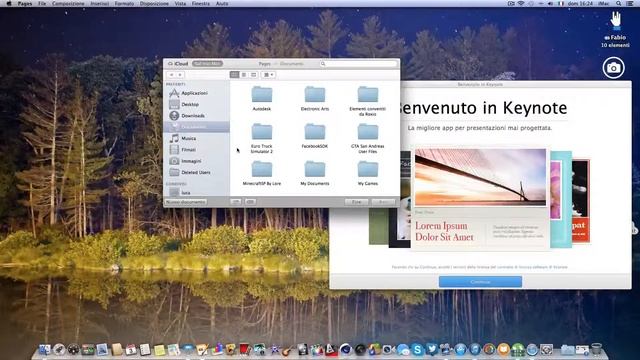Select the Euro Truck Simulator 2 folder
Viewport: 640px width, 360px height.
coord(262,138)
